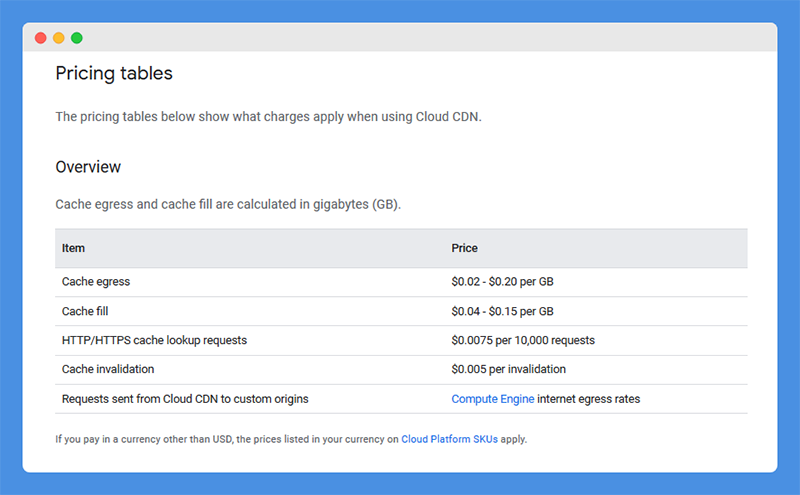Select the Cache fill row label
Screen dimensions: 800x495
[85, 311]
